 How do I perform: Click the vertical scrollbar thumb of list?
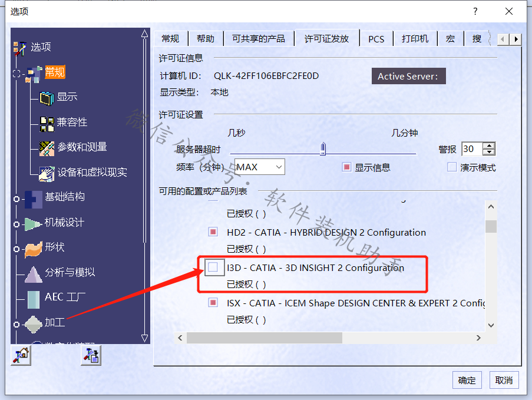click(x=491, y=226)
